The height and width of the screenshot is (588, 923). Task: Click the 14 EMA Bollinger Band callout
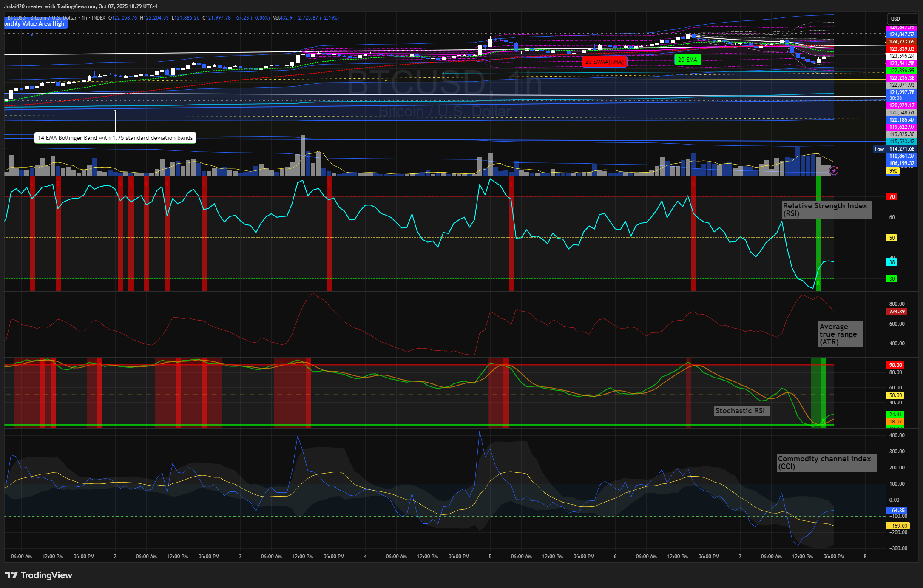[115, 138]
